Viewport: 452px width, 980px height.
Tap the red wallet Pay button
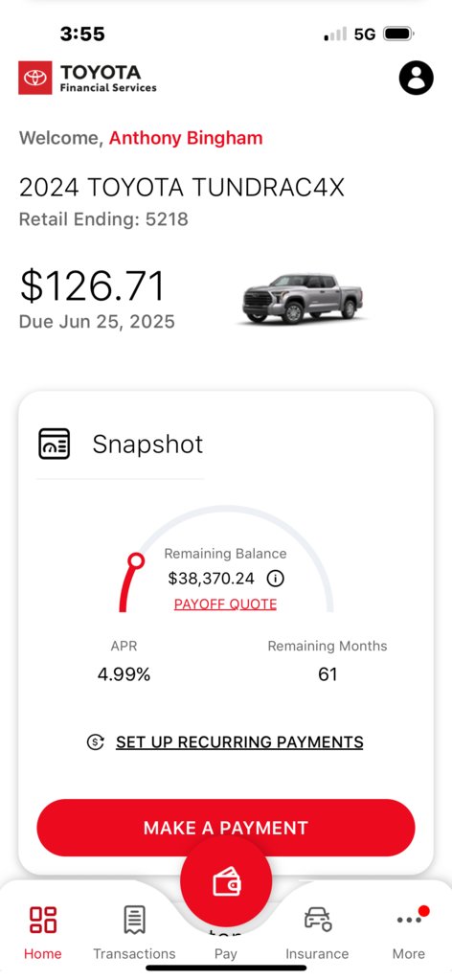click(x=226, y=882)
